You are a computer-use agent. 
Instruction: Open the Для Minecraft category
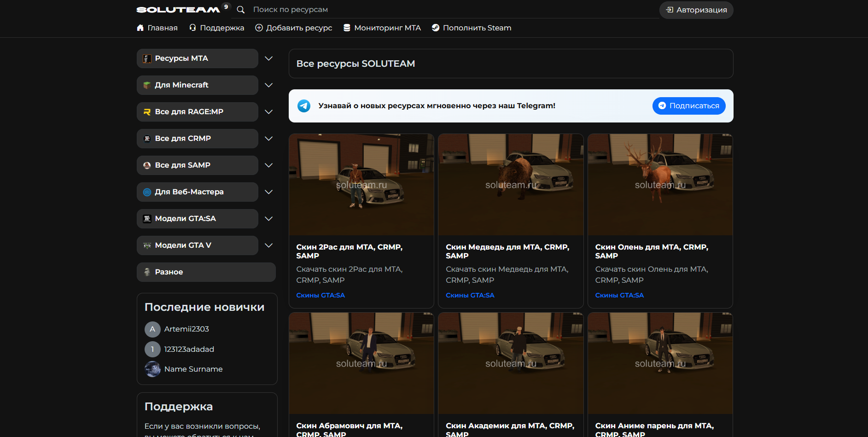(x=198, y=85)
